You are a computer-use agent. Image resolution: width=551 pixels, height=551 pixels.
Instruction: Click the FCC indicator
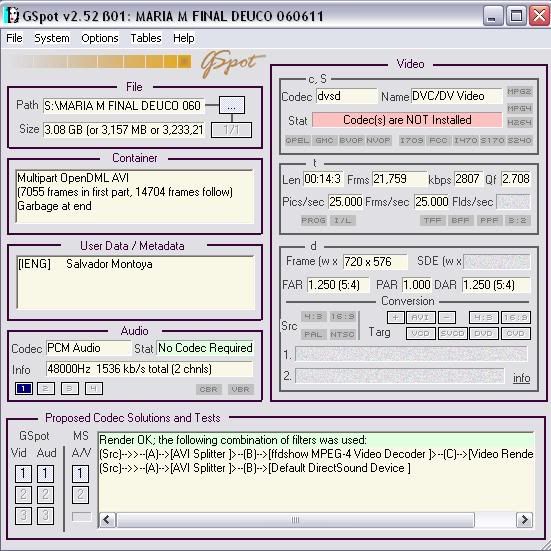coord(438,140)
